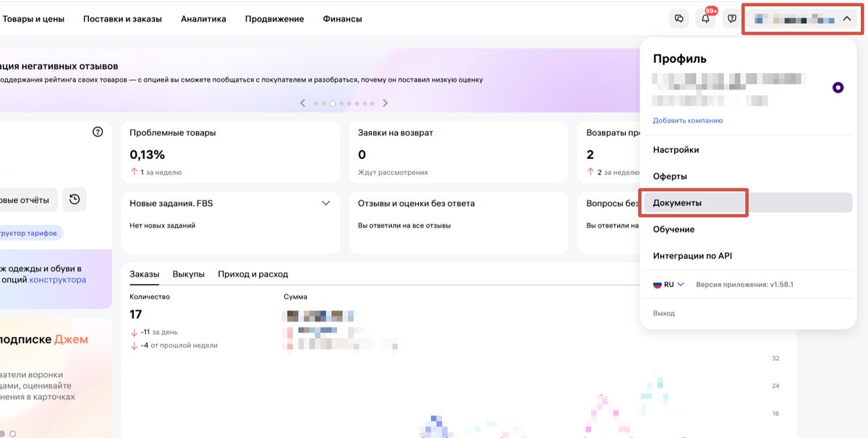Image resolution: width=868 pixels, height=438 pixels.
Task: Collapse the account menu chevron
Action: (x=848, y=18)
